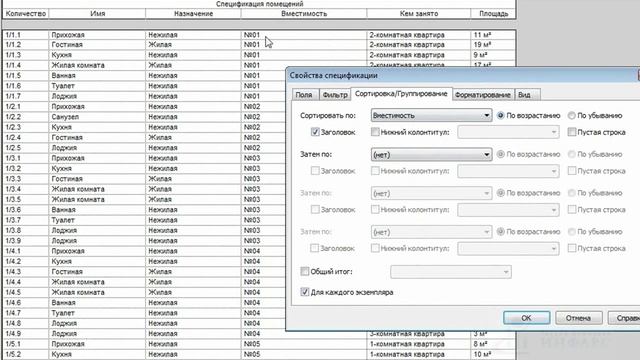Toggle the Общий итог checkbox
640x360 pixels.
pos(305,271)
